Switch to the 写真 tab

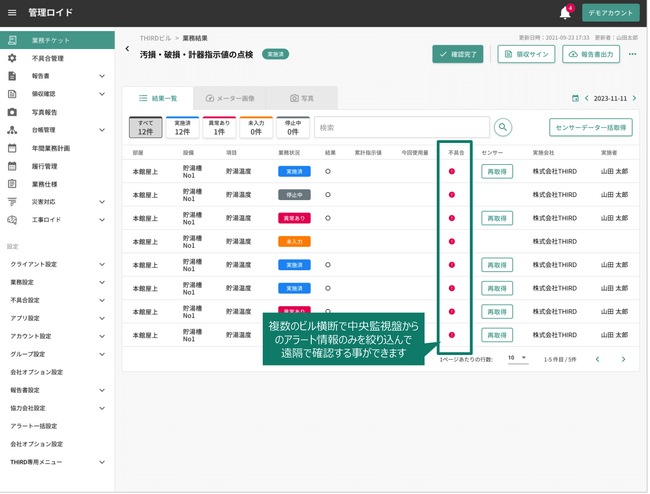(302, 98)
